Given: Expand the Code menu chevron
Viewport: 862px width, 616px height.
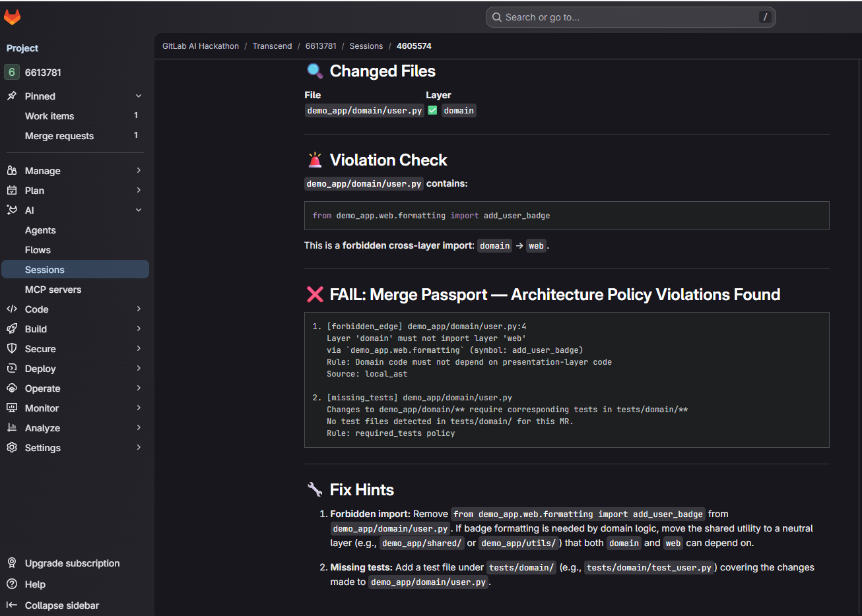Looking at the screenshot, I should click(x=139, y=309).
